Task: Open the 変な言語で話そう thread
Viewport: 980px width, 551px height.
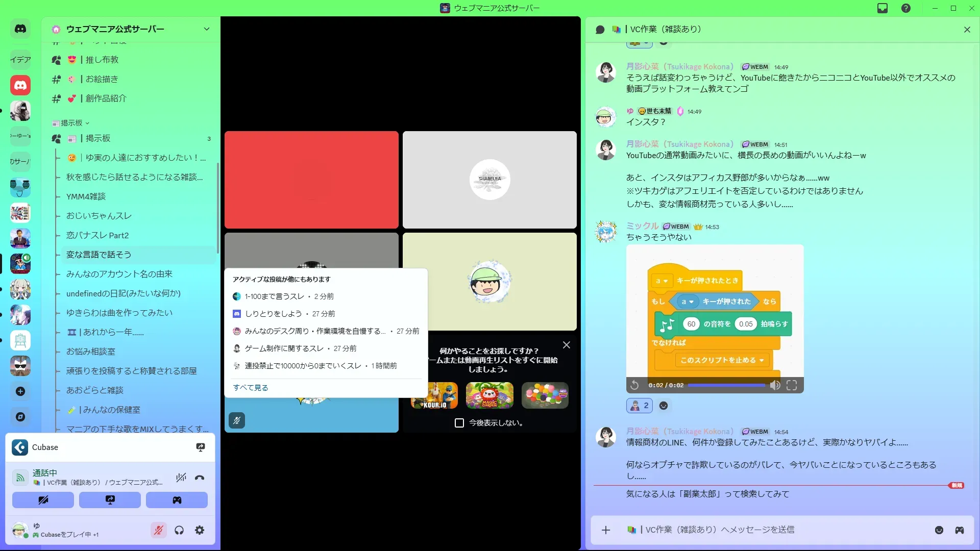Action: (99, 255)
